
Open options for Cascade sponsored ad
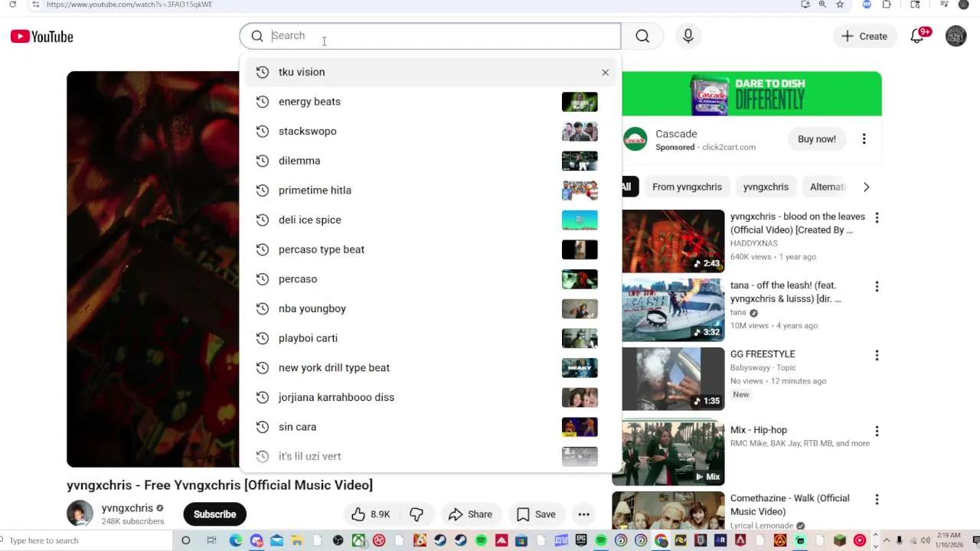click(x=864, y=139)
